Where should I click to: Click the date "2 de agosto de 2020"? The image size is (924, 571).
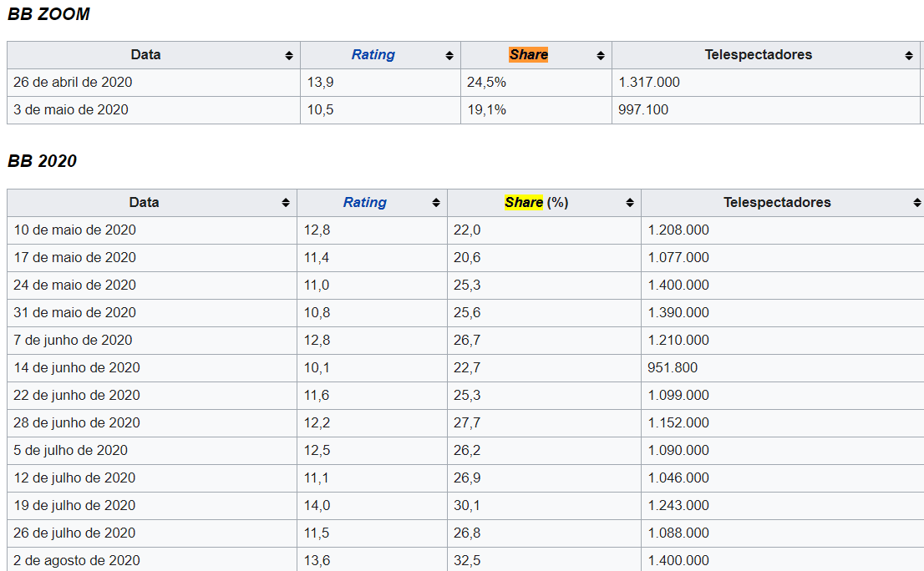77,561
